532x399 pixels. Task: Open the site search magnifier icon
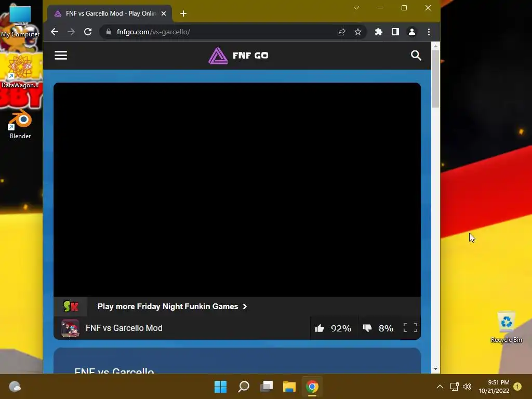pos(416,55)
